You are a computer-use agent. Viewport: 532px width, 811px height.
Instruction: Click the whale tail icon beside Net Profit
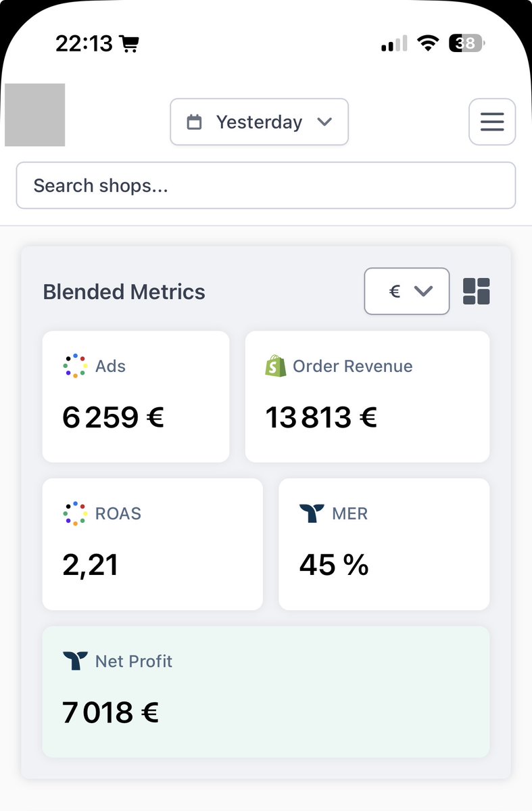pyautogui.click(x=75, y=660)
